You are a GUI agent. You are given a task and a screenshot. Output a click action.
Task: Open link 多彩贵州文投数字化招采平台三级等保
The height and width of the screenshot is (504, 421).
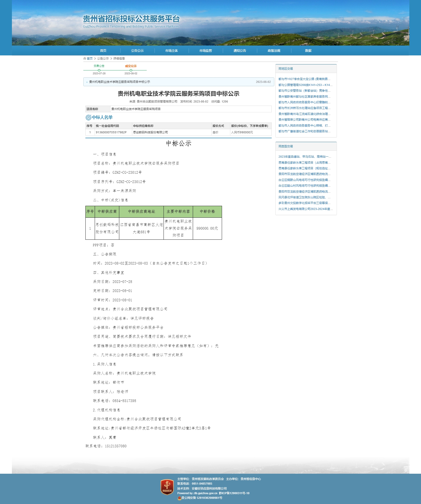[x=304, y=203]
